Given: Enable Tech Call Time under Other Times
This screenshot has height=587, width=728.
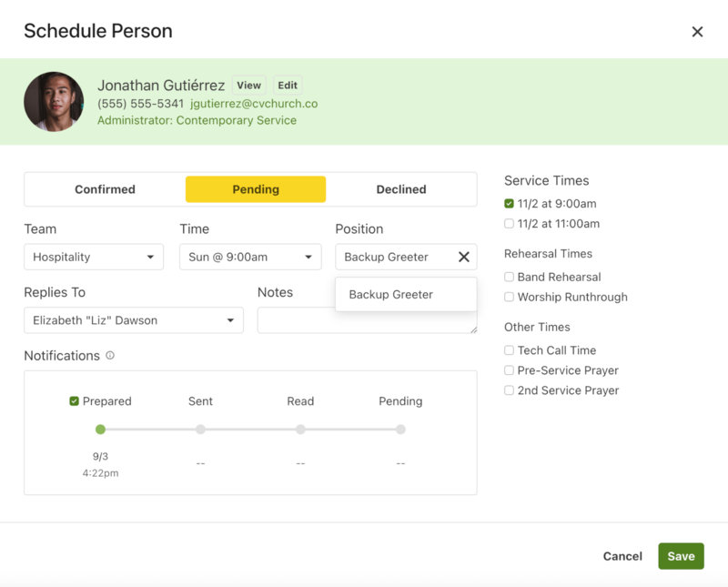Looking at the screenshot, I should point(508,349).
